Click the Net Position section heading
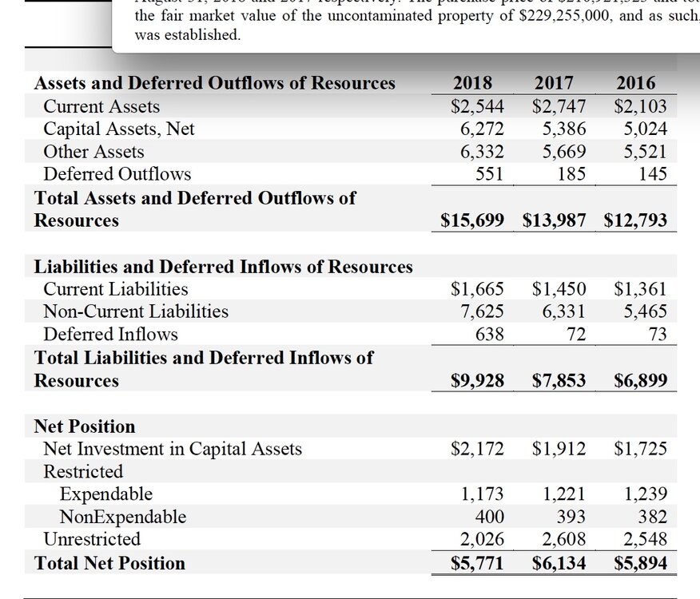This screenshot has width=700, height=599. click(x=85, y=426)
